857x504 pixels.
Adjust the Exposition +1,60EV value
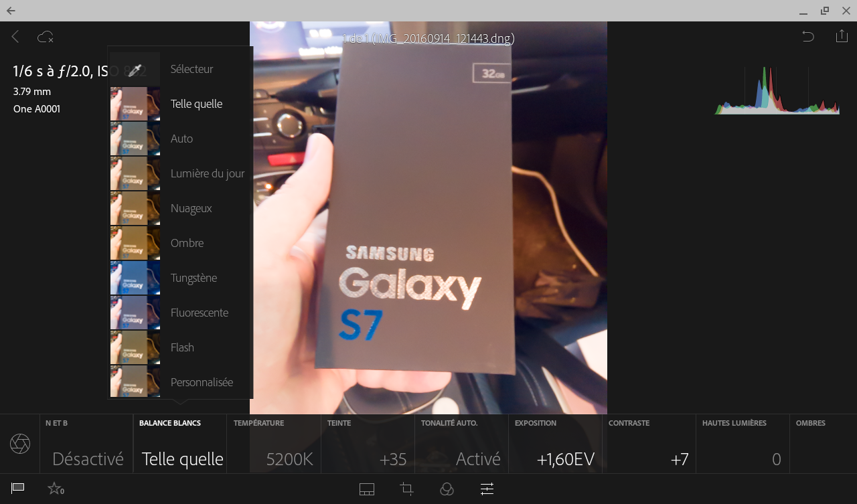tap(555, 444)
